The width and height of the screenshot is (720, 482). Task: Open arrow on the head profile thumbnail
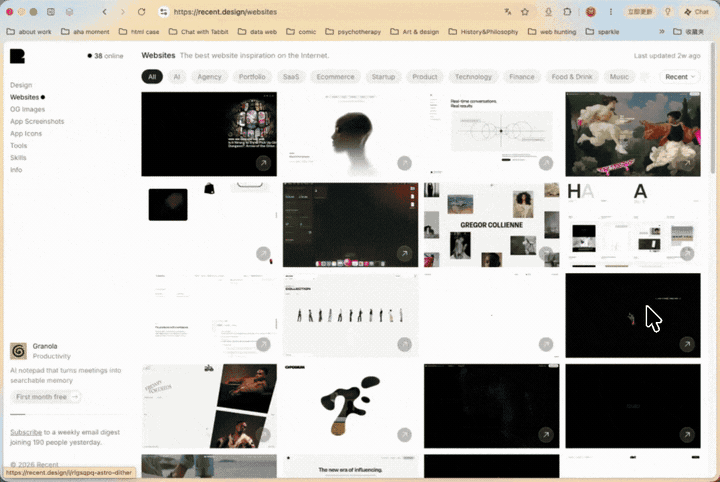coord(405,163)
